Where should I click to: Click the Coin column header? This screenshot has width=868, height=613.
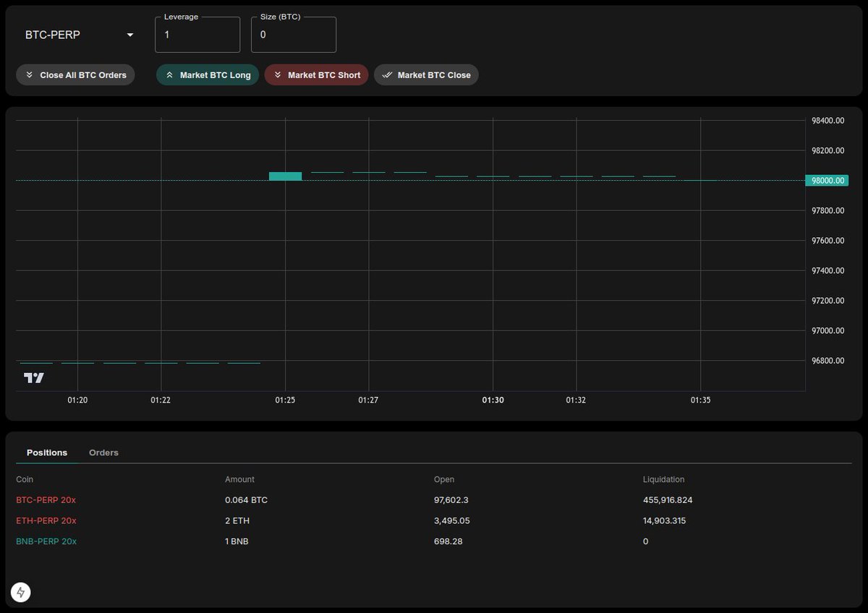coord(25,479)
